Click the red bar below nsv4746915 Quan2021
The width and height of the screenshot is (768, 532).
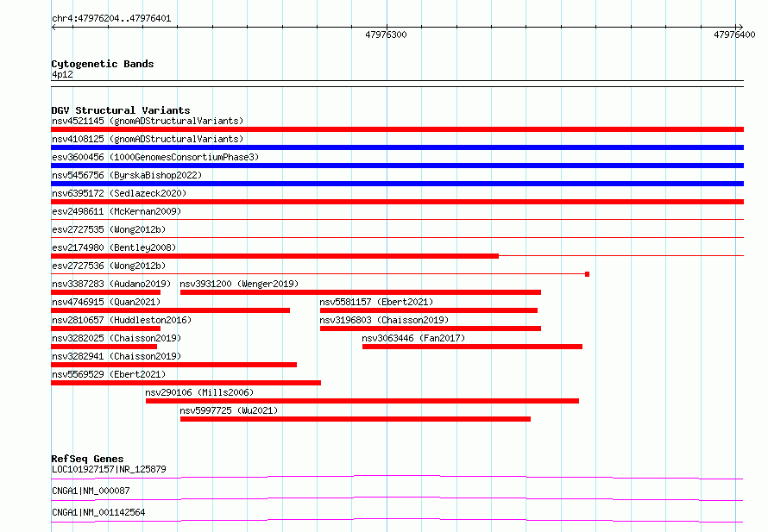[171, 310]
